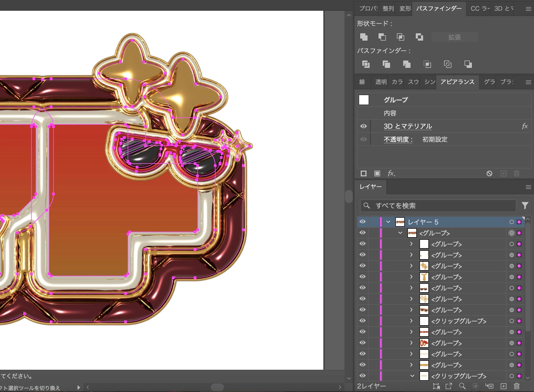Image resolution: width=534 pixels, height=392 pixels.
Task: Expand the first <クリップグループ> item
Action: [411, 321]
